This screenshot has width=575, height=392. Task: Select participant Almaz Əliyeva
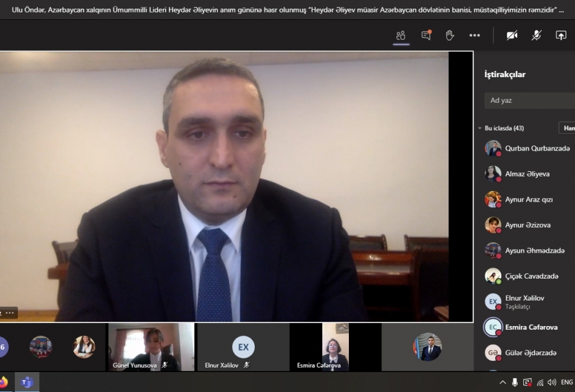[528, 174]
